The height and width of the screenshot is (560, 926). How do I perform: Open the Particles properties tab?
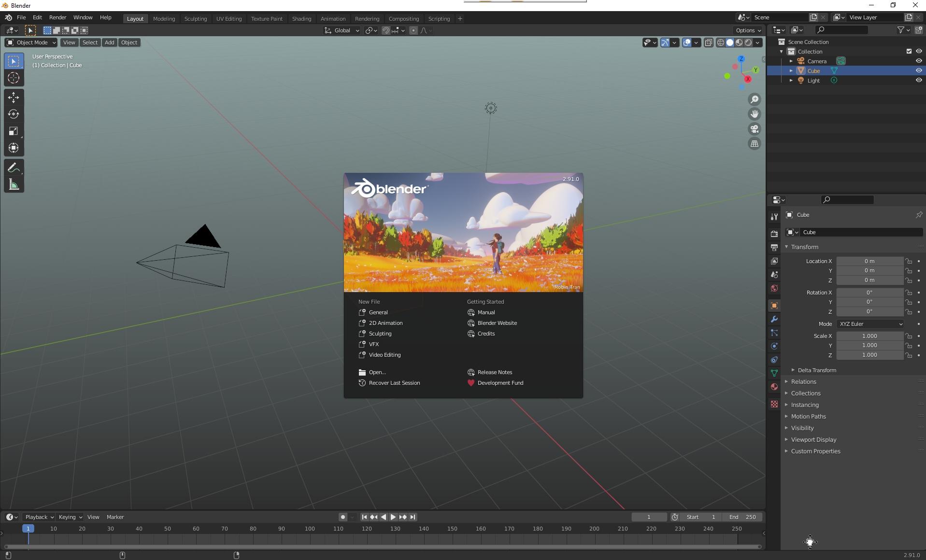click(774, 333)
